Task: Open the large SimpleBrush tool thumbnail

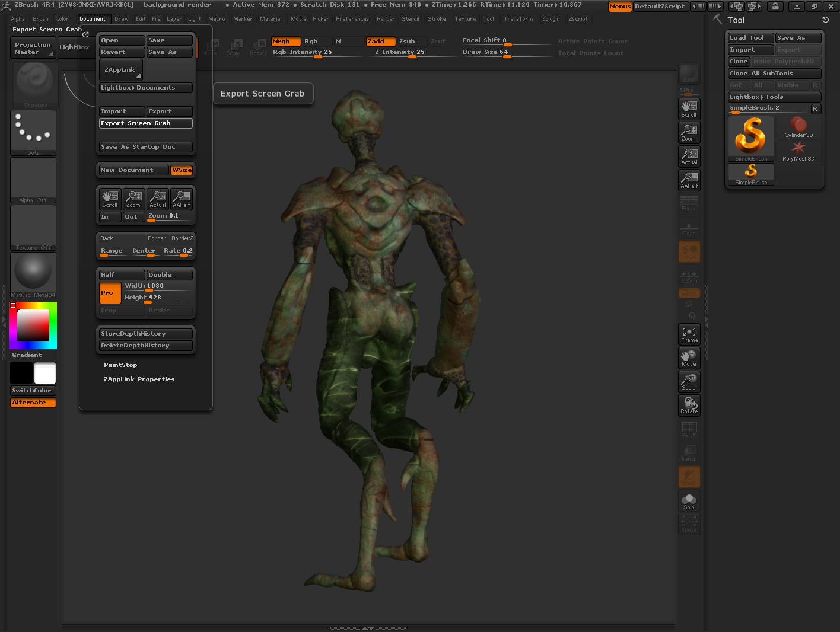Action: click(751, 139)
